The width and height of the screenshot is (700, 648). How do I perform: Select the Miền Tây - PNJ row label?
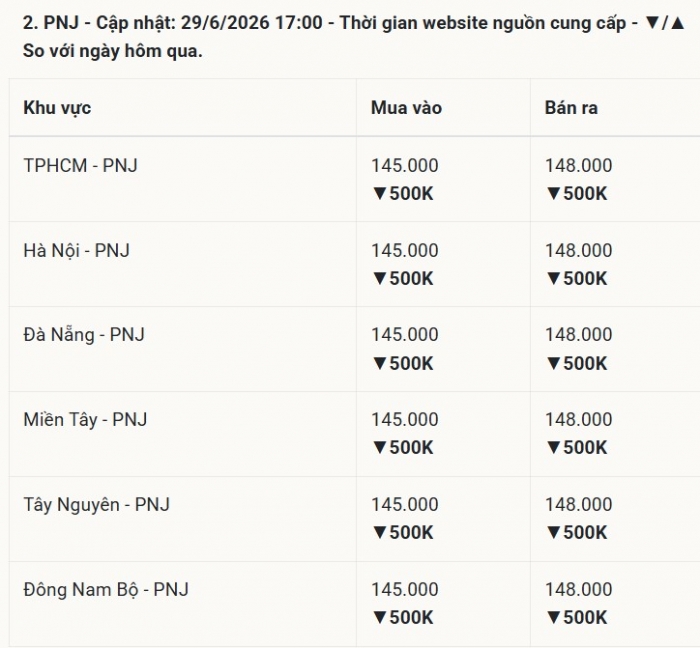click(85, 420)
